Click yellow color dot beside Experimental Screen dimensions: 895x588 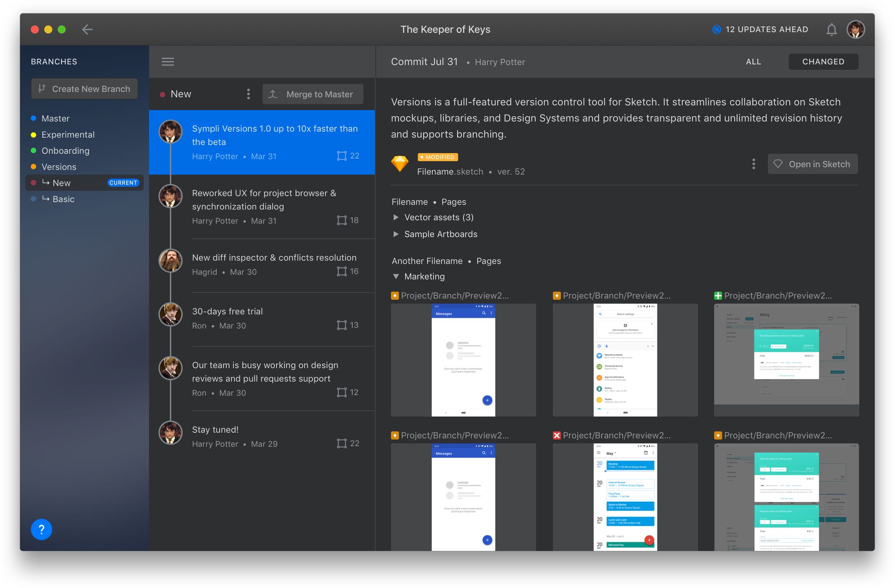34,134
